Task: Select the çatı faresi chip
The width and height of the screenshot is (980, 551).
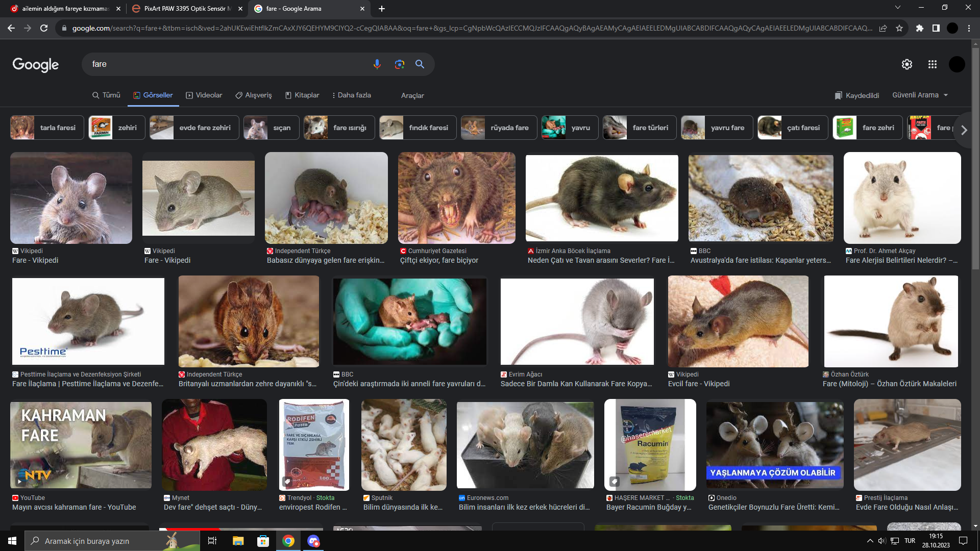Action: pos(793,128)
